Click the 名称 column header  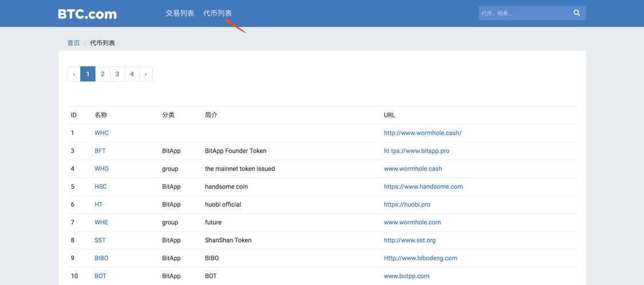[x=101, y=115]
